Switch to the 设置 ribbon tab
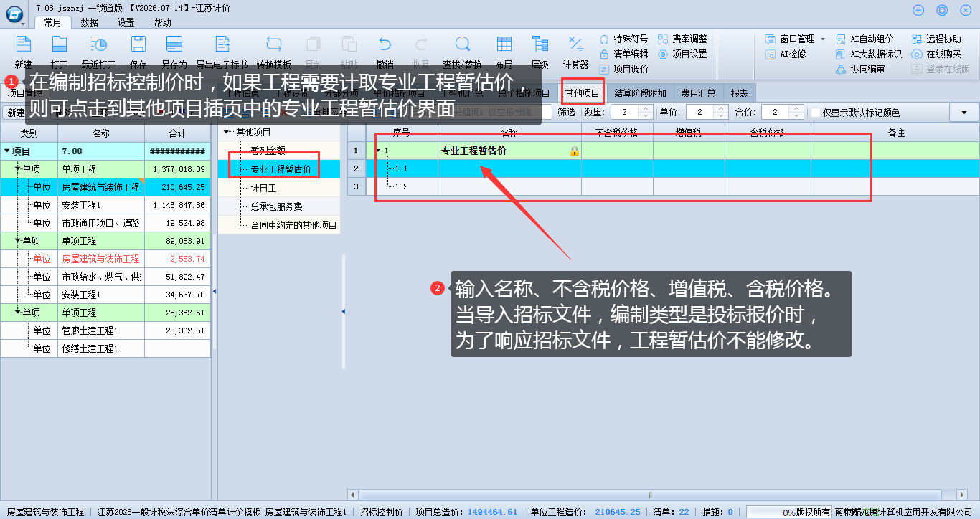This screenshot has height=519, width=980. click(x=126, y=22)
